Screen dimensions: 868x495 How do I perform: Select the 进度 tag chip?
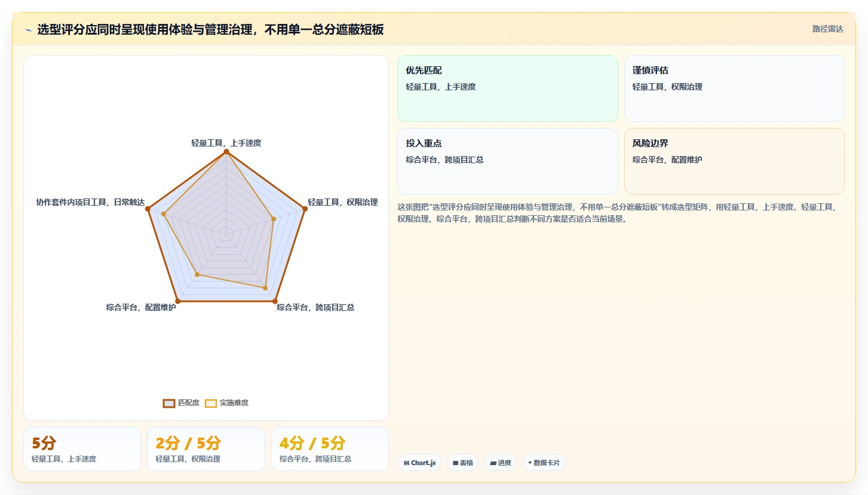click(x=501, y=463)
